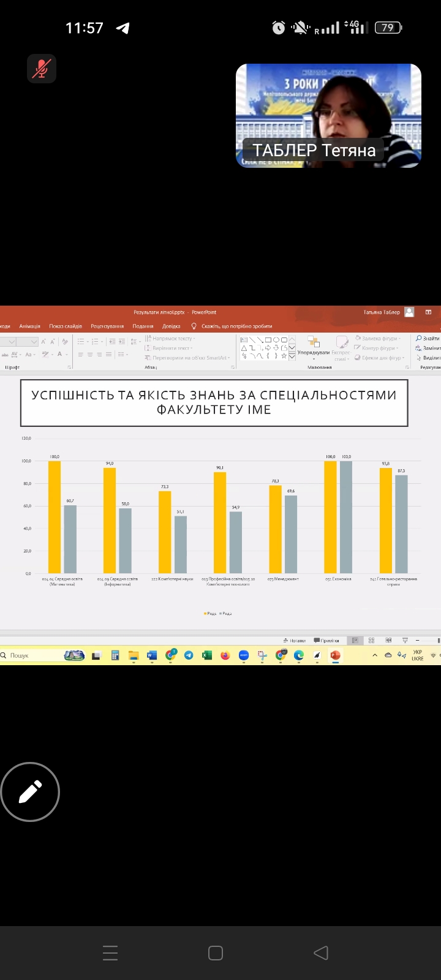Tap the pencil annotate button
This screenshot has height=980, width=441.
tap(30, 792)
